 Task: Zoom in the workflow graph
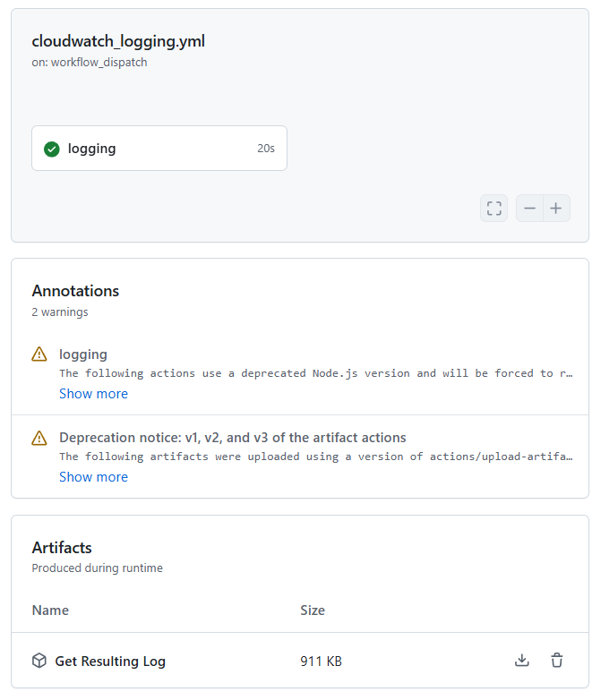(556, 208)
